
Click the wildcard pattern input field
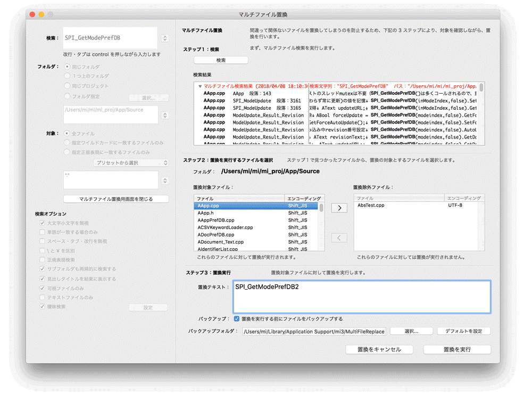111,180
